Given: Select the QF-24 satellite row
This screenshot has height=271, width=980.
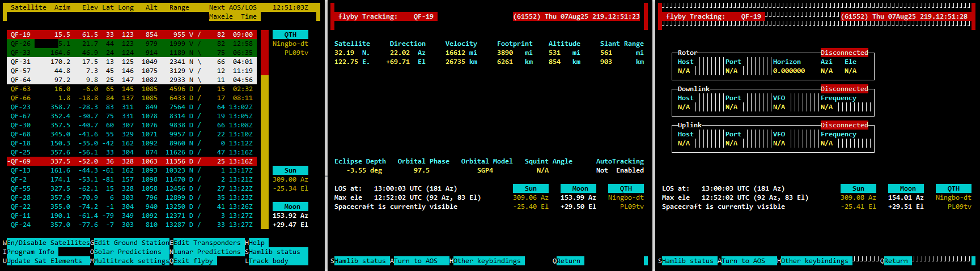Looking at the screenshot, I should 131,225.
